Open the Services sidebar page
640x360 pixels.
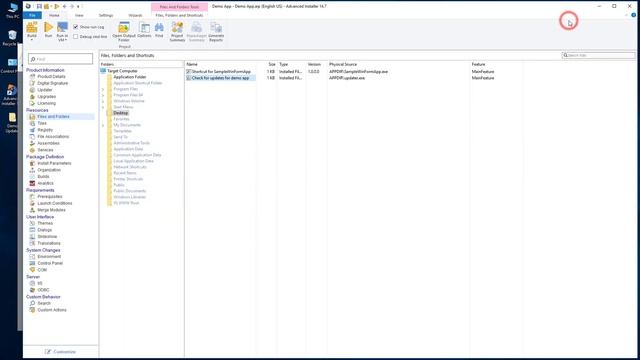45,150
